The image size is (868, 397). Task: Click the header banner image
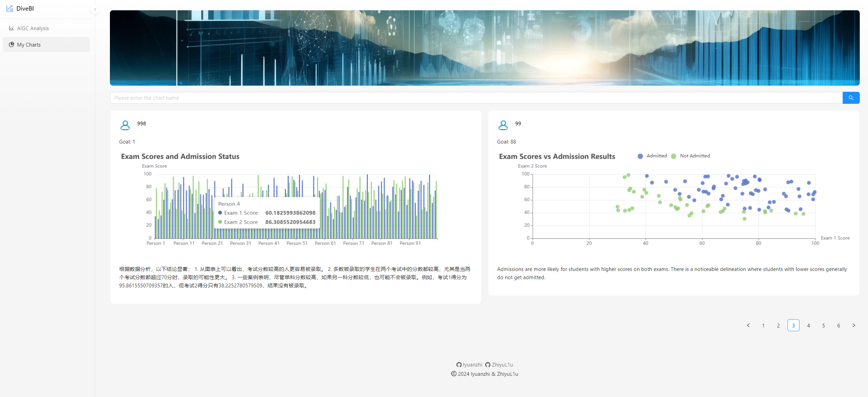(485, 48)
